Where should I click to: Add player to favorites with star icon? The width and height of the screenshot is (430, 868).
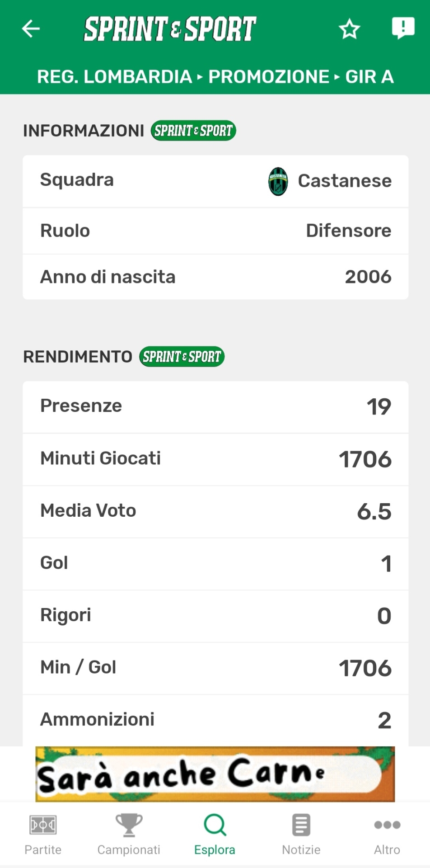[x=349, y=29]
